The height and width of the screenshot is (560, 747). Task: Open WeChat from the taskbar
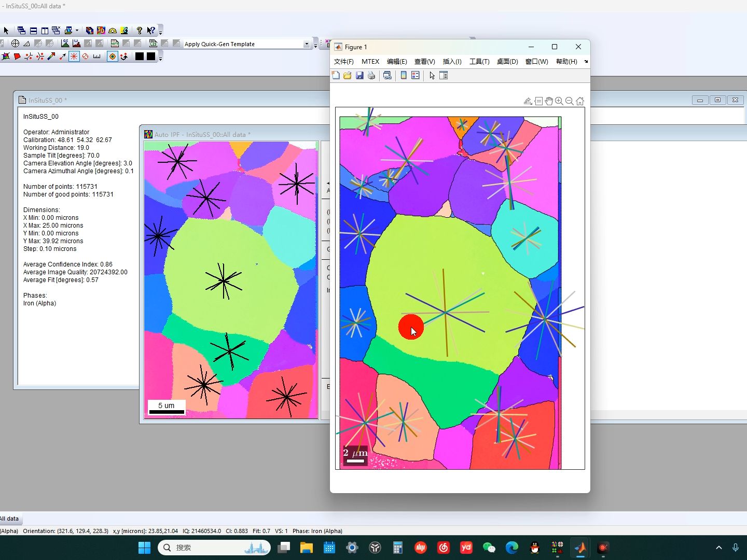[x=489, y=548]
